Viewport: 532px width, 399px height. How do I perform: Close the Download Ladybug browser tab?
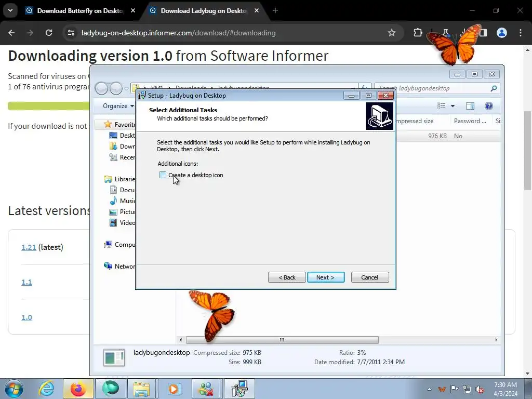(x=257, y=11)
